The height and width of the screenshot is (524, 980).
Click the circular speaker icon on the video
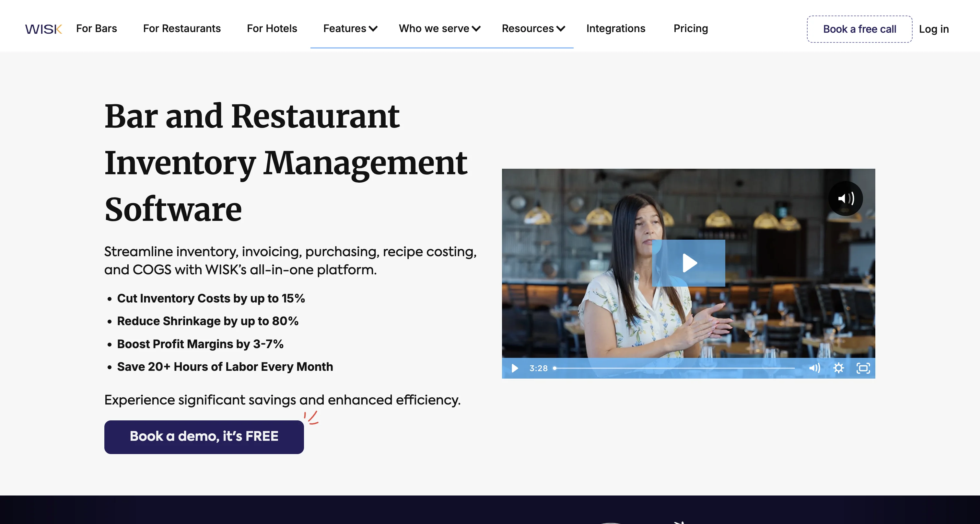tap(846, 198)
